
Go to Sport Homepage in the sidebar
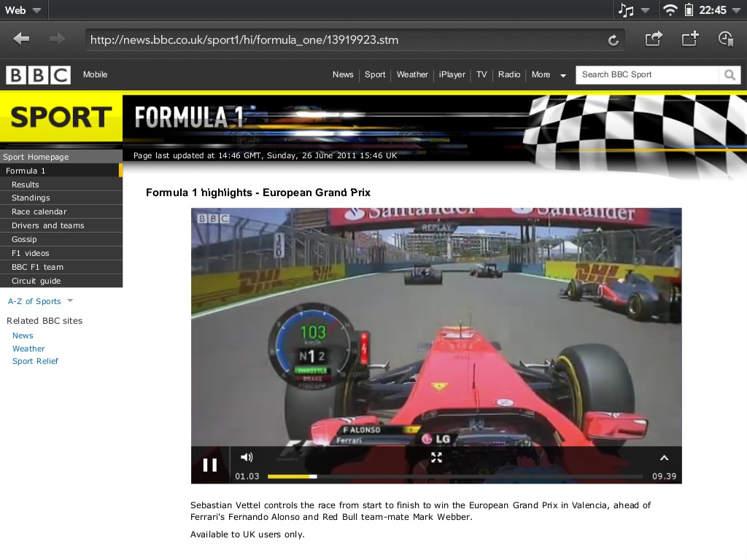pos(61,157)
